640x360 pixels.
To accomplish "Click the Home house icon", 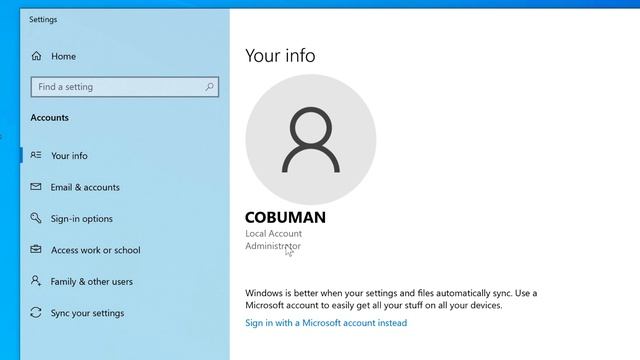I will pos(36,56).
